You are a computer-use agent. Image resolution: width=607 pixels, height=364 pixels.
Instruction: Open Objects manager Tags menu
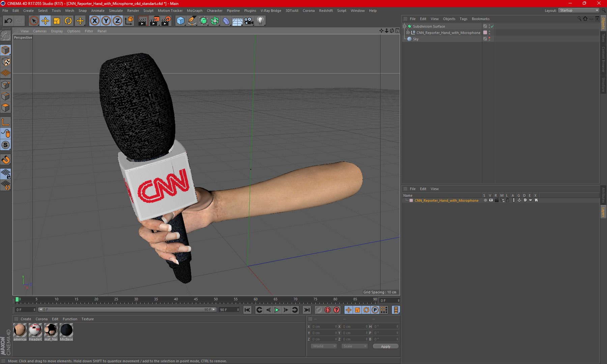[463, 19]
